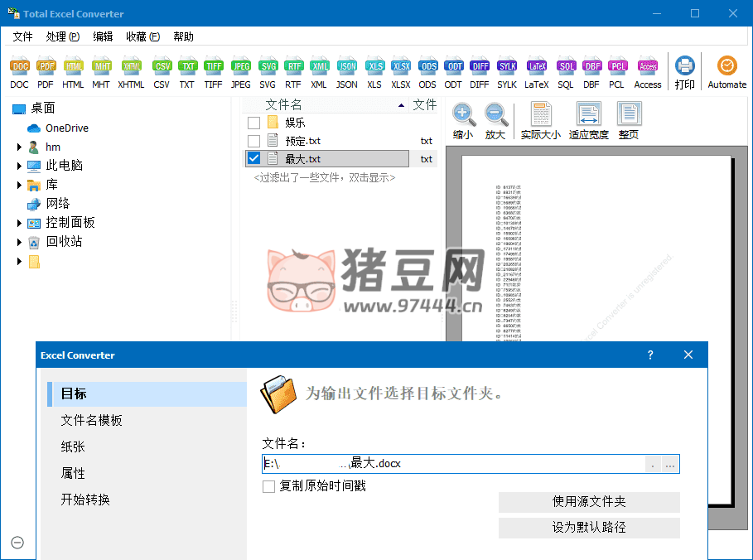Image resolution: width=753 pixels, height=560 pixels.
Task: Expand the 此电脑 tree node
Action: (19, 166)
